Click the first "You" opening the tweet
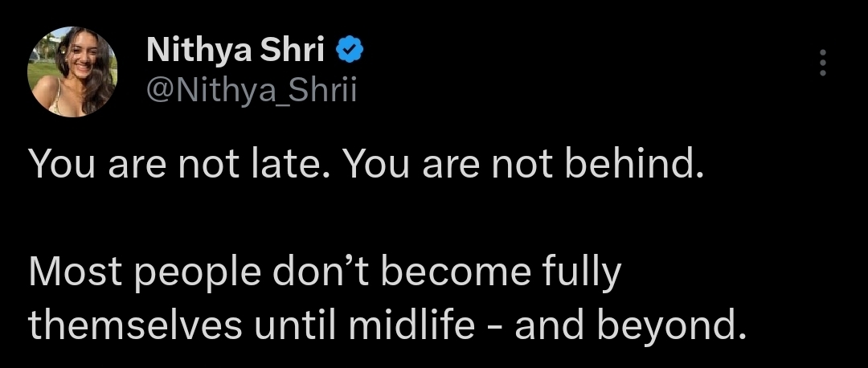868x368 pixels. click(x=61, y=165)
